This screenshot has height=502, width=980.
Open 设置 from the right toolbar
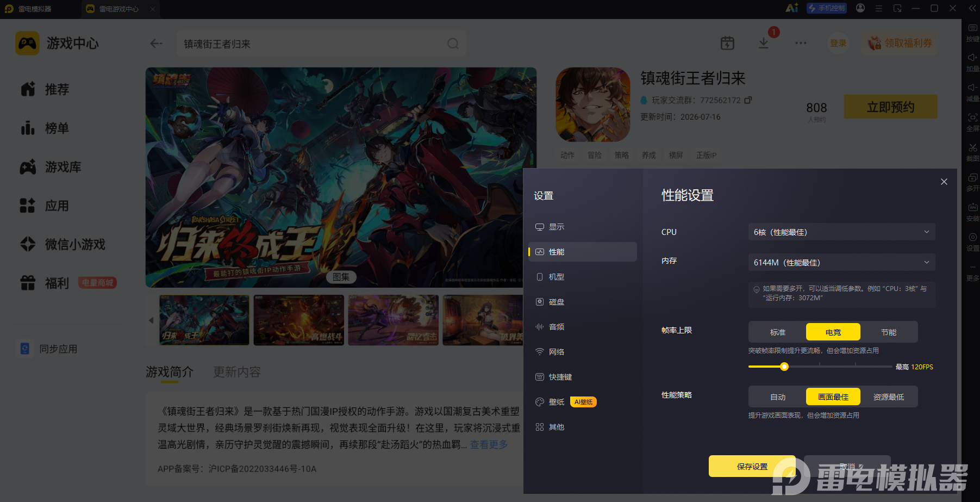pos(972,241)
